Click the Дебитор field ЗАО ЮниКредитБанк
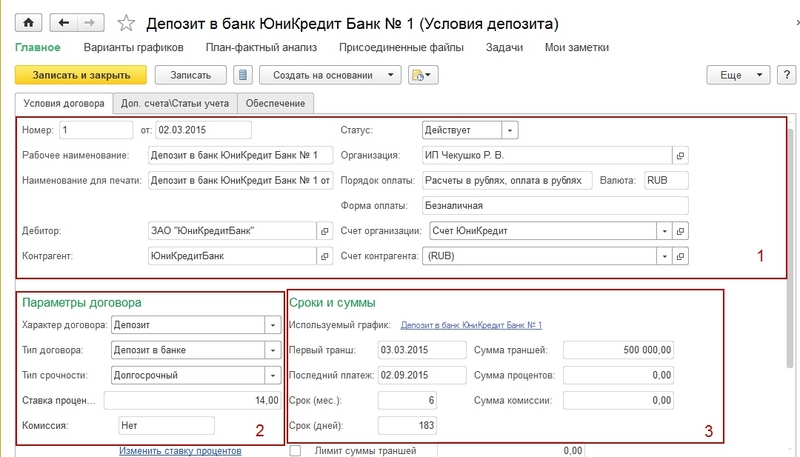The width and height of the screenshot is (800, 457). pos(232,231)
